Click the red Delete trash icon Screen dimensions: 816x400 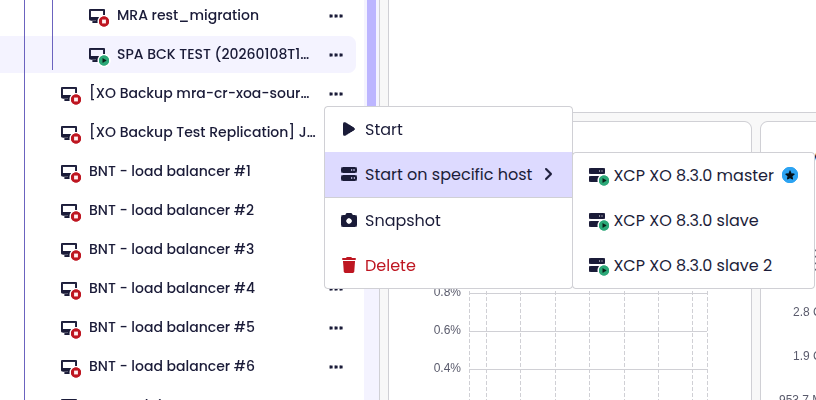[348, 265]
